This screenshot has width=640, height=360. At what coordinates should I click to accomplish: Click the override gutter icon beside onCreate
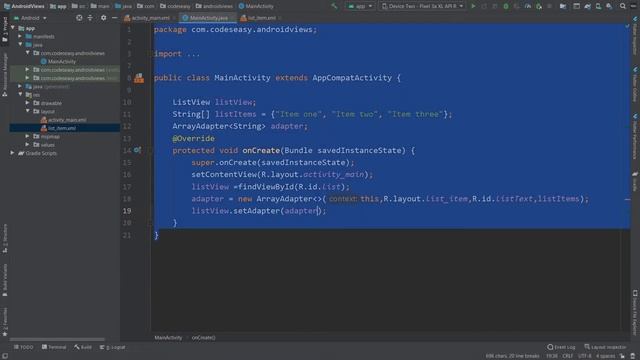pyautogui.click(x=138, y=150)
